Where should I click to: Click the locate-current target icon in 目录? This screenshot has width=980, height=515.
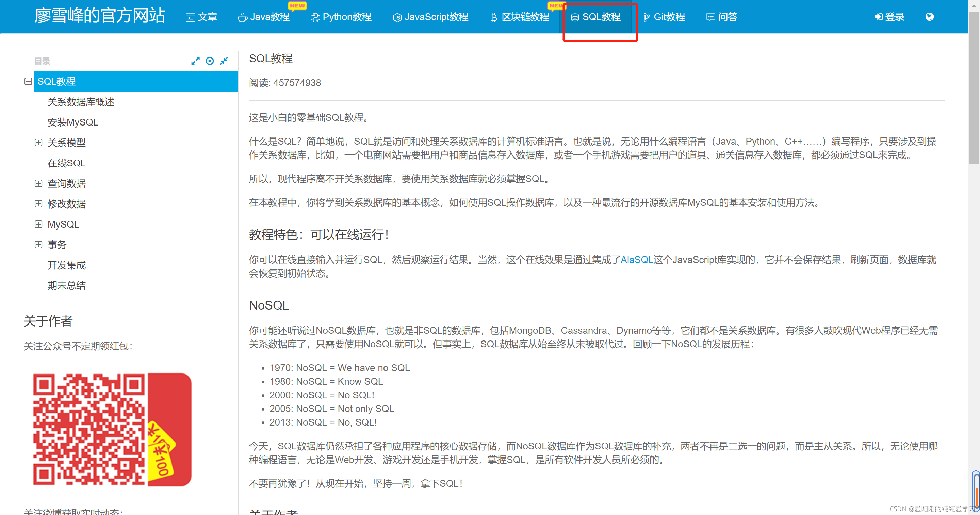[x=210, y=61]
